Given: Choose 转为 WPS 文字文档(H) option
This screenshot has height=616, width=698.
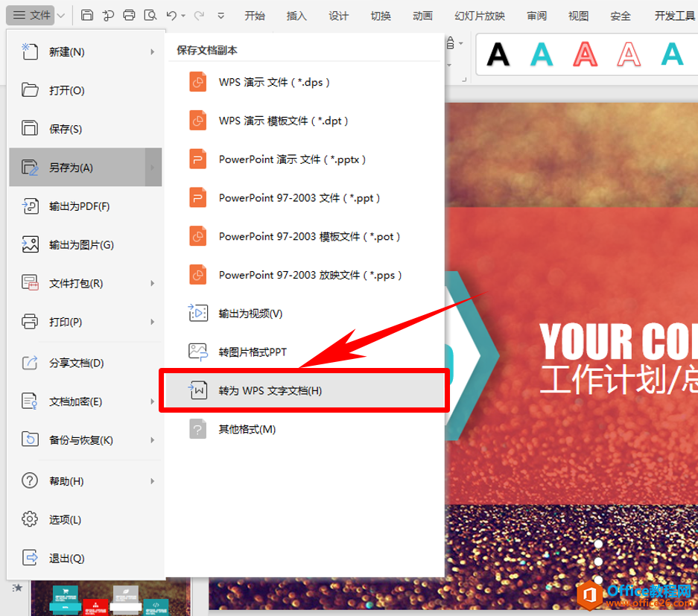Looking at the screenshot, I should [305, 390].
